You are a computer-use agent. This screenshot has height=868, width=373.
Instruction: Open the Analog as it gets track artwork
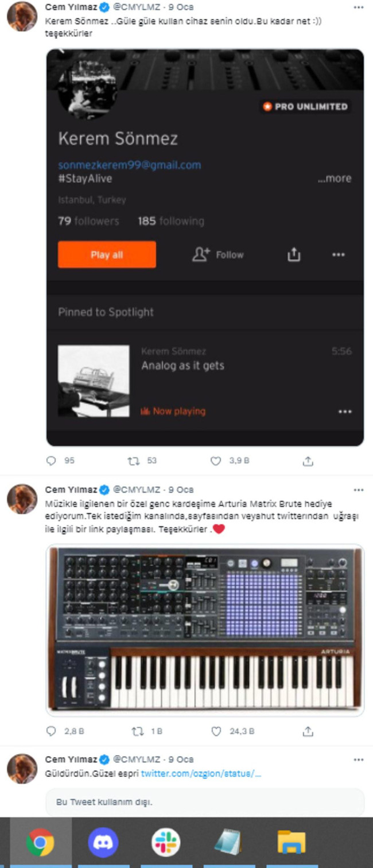tap(94, 381)
